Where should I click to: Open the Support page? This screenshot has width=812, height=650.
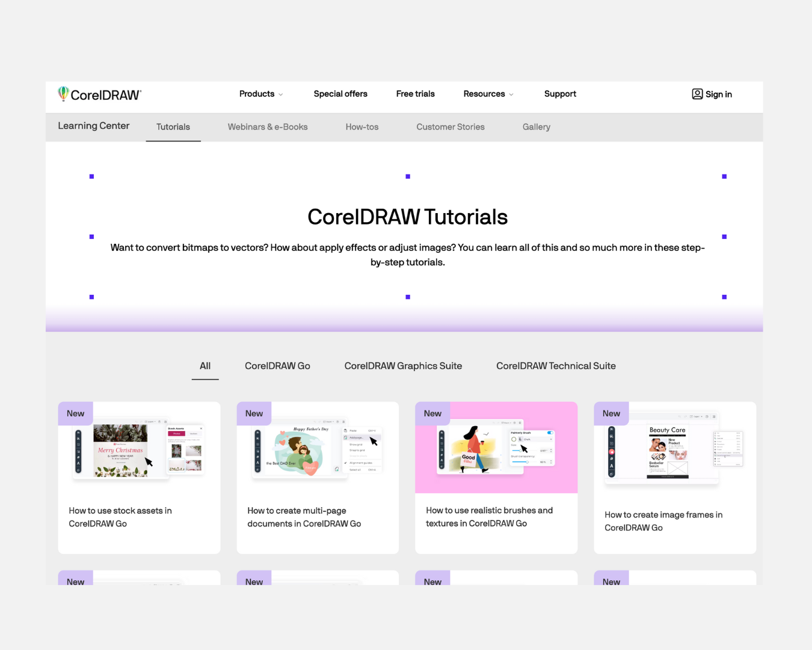click(560, 94)
